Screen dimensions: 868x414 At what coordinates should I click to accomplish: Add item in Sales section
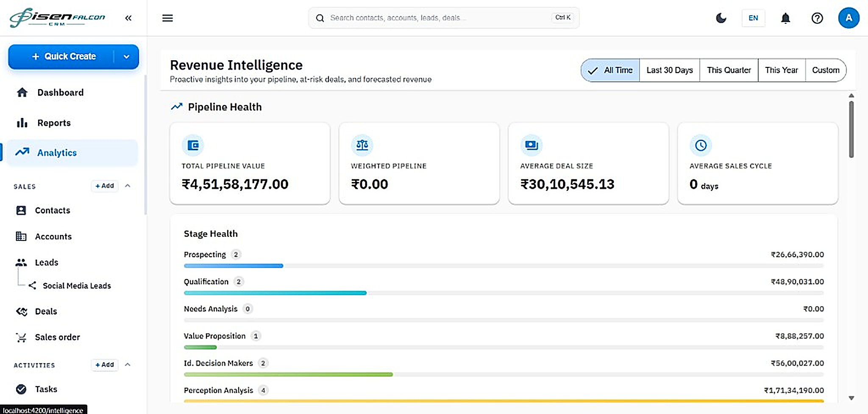[x=105, y=186]
